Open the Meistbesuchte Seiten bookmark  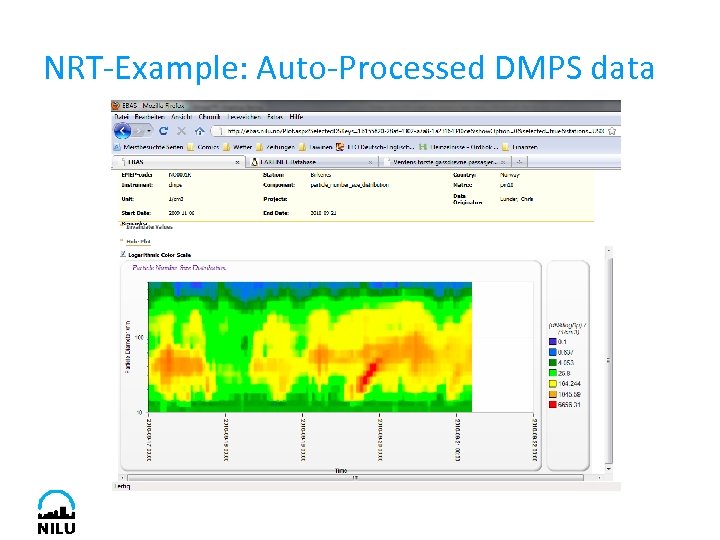(148, 147)
